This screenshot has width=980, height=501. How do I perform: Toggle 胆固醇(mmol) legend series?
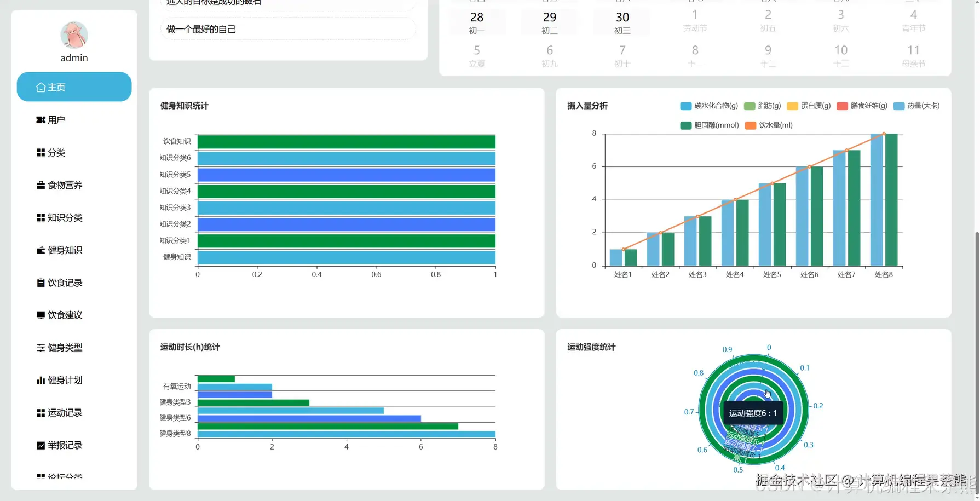tap(710, 125)
